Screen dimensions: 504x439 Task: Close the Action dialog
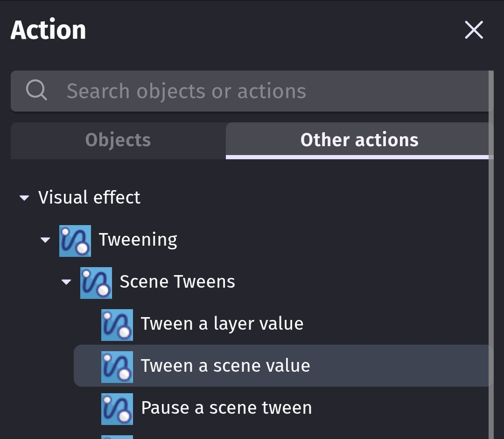click(x=474, y=30)
